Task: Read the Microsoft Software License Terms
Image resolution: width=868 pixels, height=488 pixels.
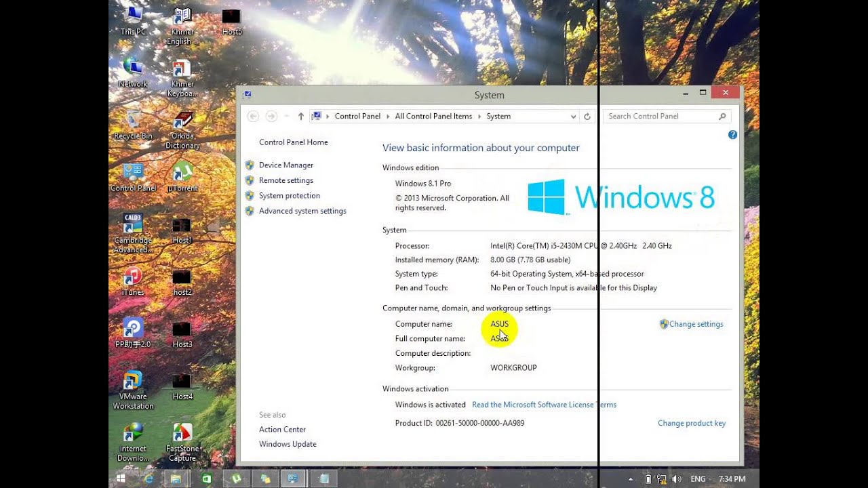Action: [x=544, y=405]
